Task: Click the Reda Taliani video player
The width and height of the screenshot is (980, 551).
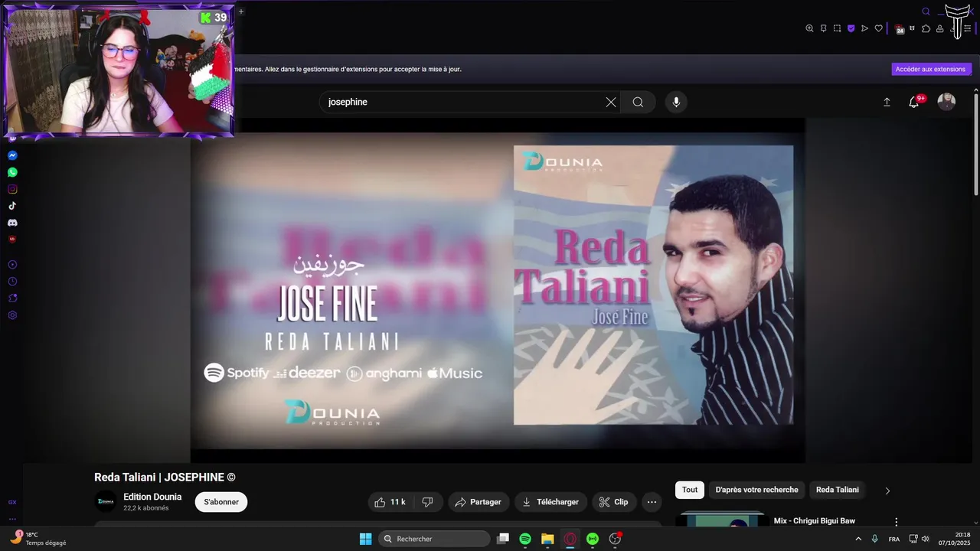Action: (x=498, y=291)
